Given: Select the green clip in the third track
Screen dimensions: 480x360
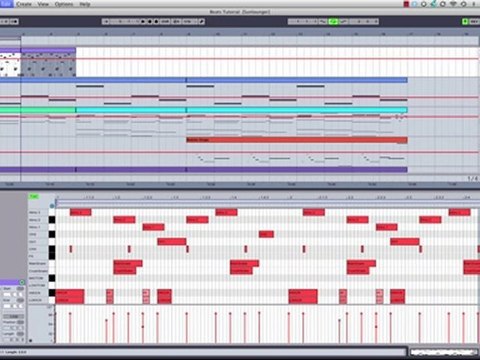Looking at the screenshot, I should pyautogui.click(x=37, y=110).
